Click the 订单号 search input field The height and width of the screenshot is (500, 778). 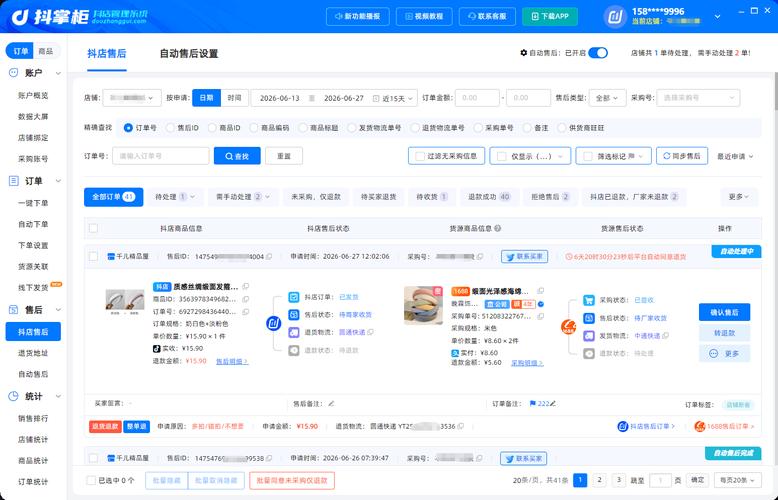[x=161, y=156]
